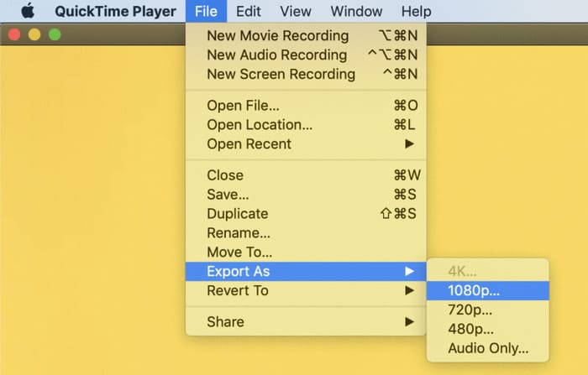
Task: Open the Help menu
Action: [x=416, y=11]
